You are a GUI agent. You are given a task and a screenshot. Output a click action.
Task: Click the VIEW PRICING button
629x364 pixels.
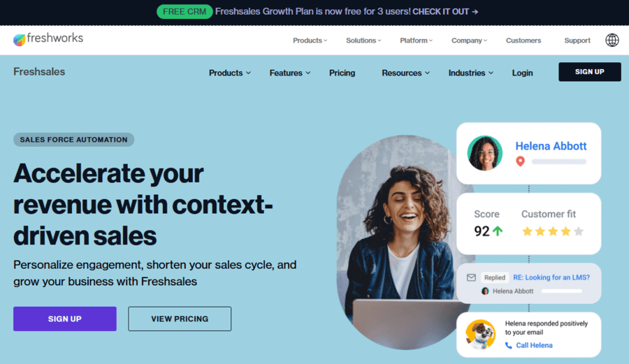tap(180, 319)
